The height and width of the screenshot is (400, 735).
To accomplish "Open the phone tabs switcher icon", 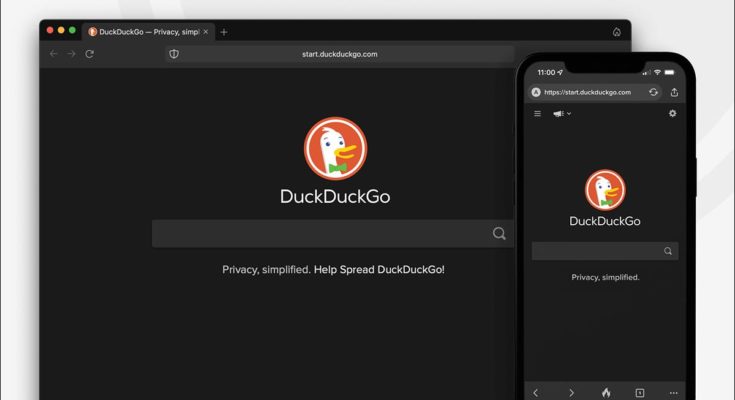I will pyautogui.click(x=639, y=392).
